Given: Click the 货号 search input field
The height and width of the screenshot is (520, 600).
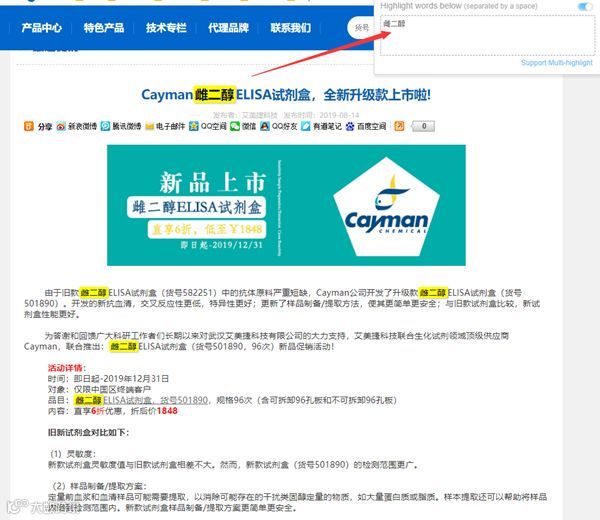Looking at the screenshot, I should point(361,28).
